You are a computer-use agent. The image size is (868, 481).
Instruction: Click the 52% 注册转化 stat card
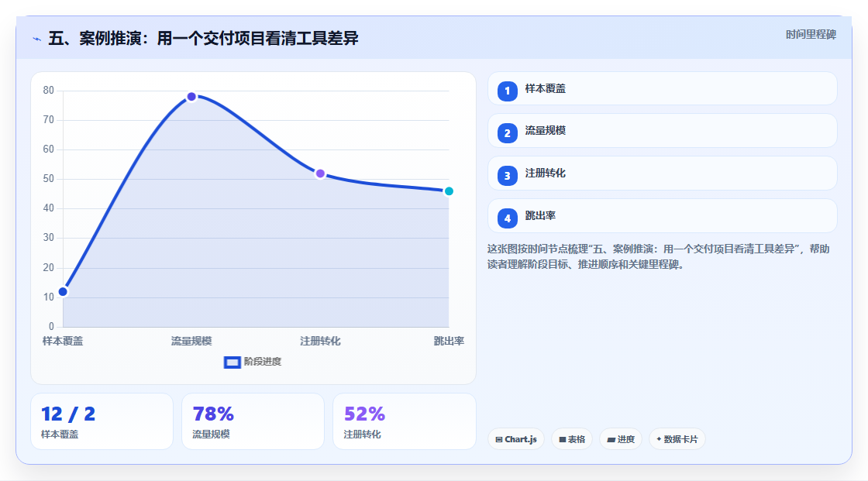404,422
